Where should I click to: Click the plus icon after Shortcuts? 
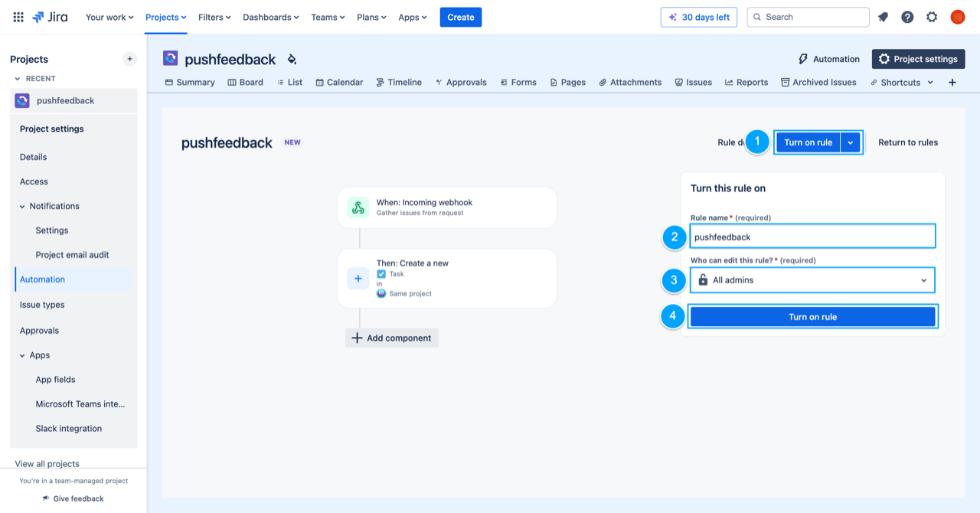coord(952,82)
